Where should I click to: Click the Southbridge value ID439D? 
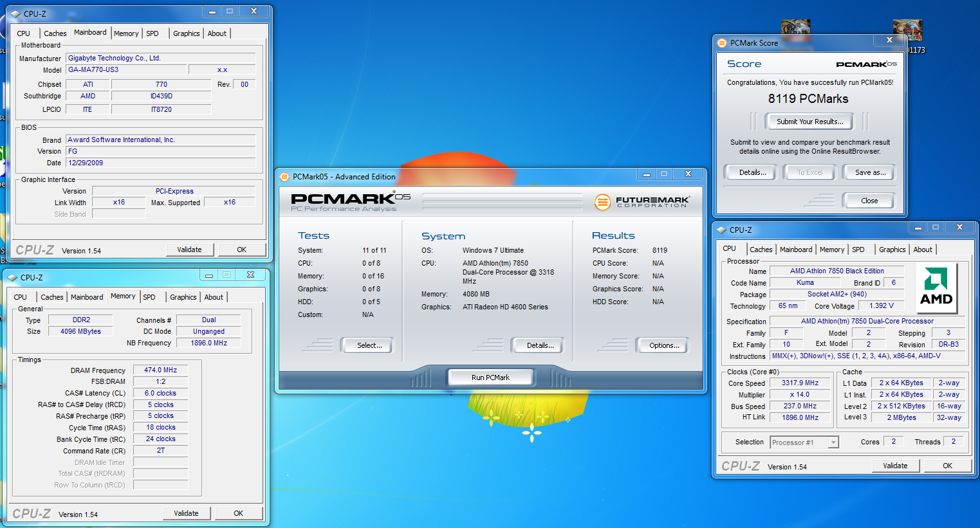pos(162,96)
